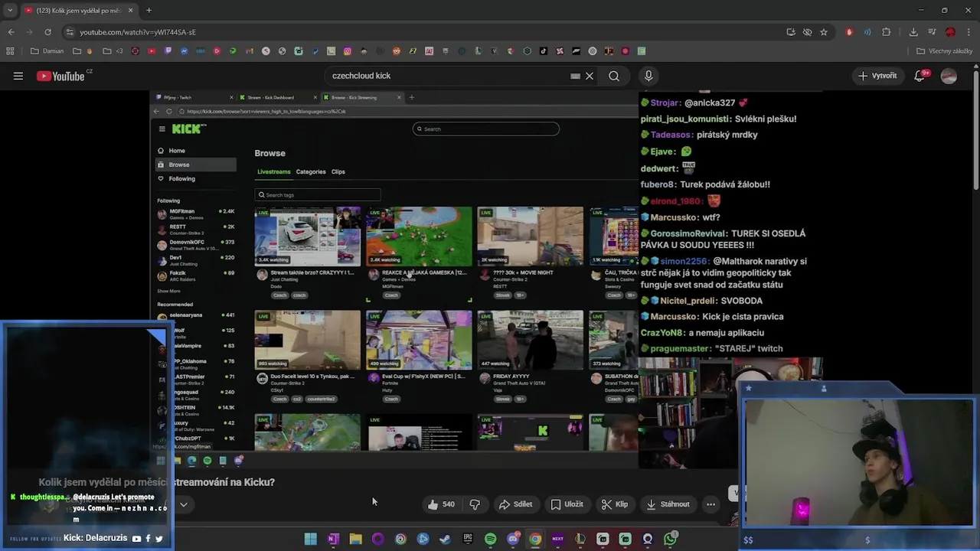Open Steam from the taskbar
The image size is (980, 551).
tap(445, 539)
